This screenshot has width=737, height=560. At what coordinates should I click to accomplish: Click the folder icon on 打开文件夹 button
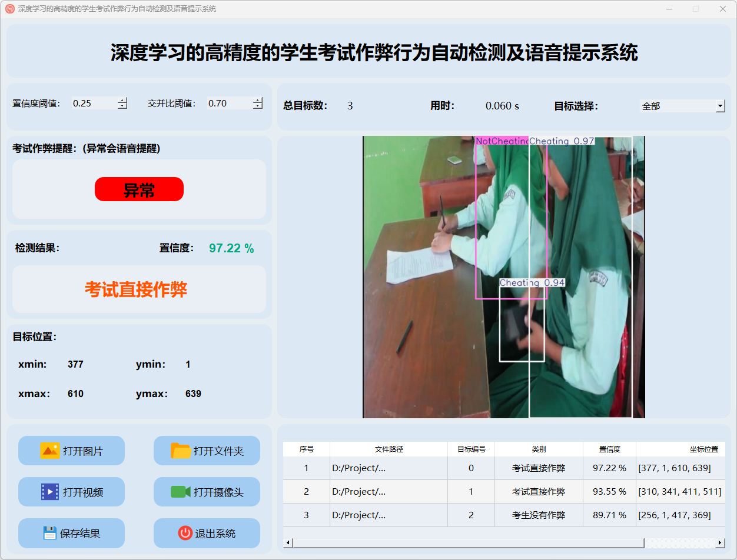point(181,451)
